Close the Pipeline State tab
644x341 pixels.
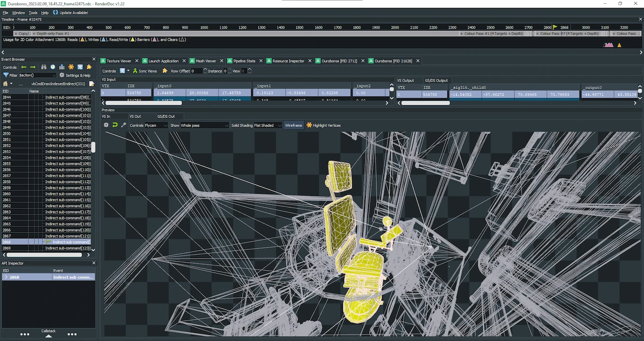point(261,61)
